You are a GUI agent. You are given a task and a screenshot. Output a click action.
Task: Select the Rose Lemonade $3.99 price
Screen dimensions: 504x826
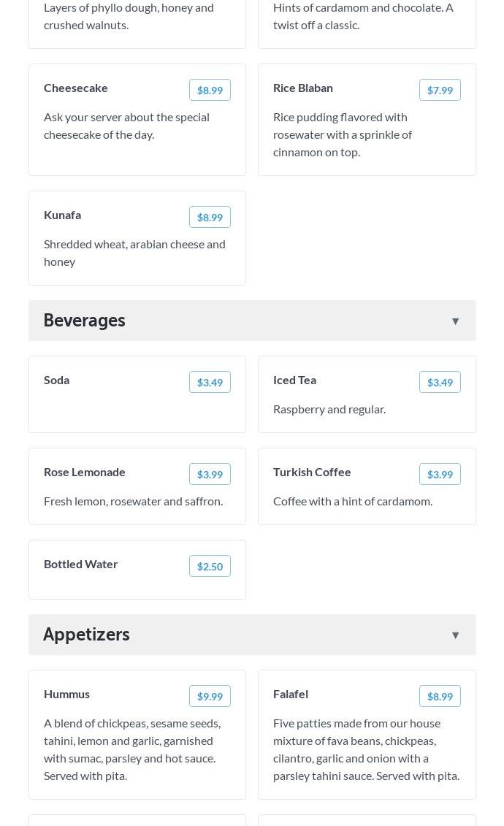pyautogui.click(x=210, y=474)
